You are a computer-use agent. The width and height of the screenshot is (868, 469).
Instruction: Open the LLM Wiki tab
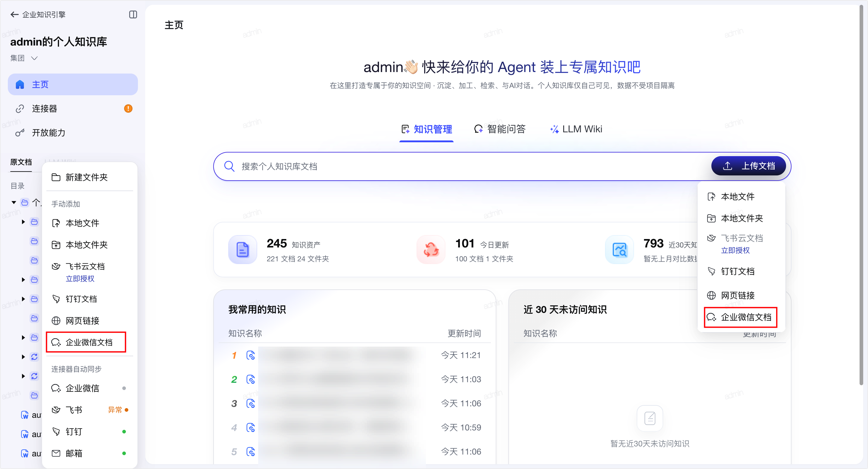click(576, 129)
